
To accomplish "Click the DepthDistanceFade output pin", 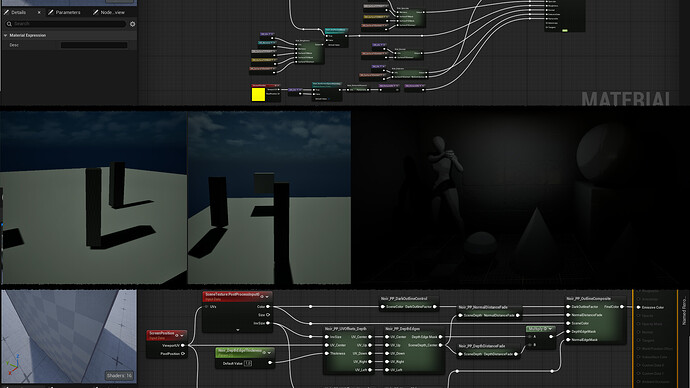I will click(x=516, y=354).
